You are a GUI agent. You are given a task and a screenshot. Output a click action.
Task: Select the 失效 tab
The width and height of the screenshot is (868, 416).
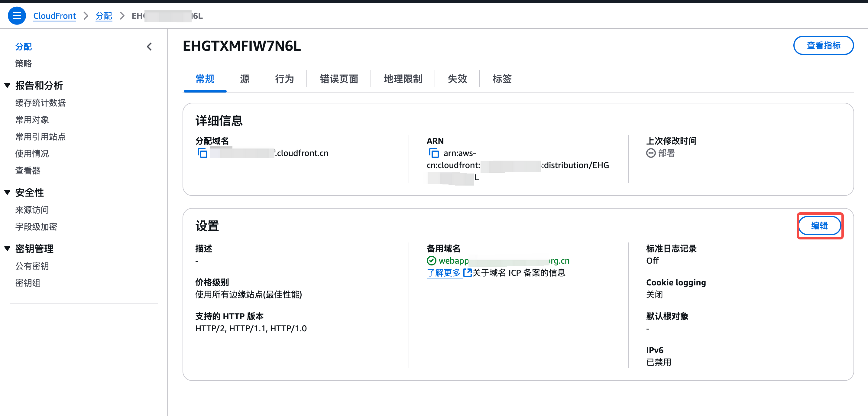click(x=457, y=79)
